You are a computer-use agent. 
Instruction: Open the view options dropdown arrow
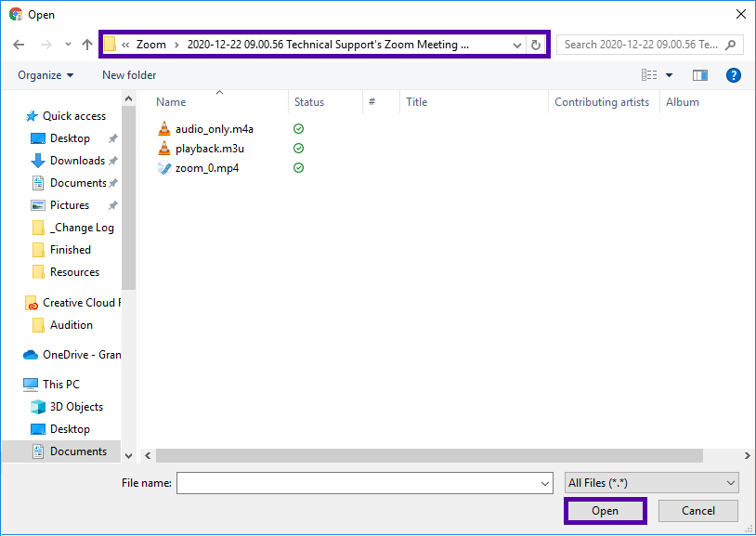click(x=670, y=75)
